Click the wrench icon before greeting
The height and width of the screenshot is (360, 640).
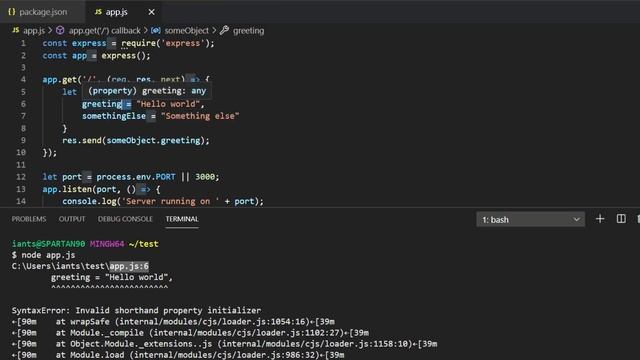point(224,30)
